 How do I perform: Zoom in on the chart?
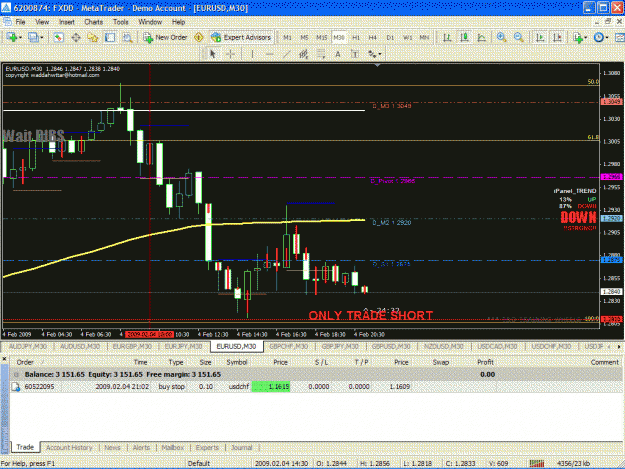501,37
